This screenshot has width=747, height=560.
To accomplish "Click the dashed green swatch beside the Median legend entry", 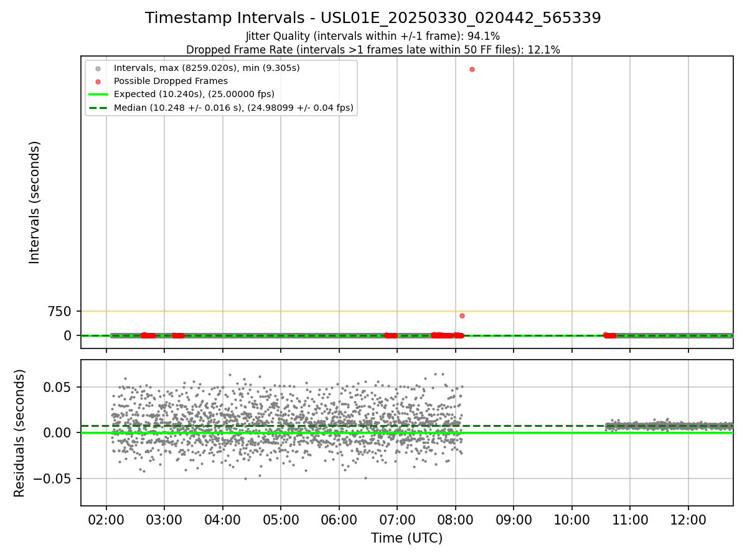I will 98,108.
